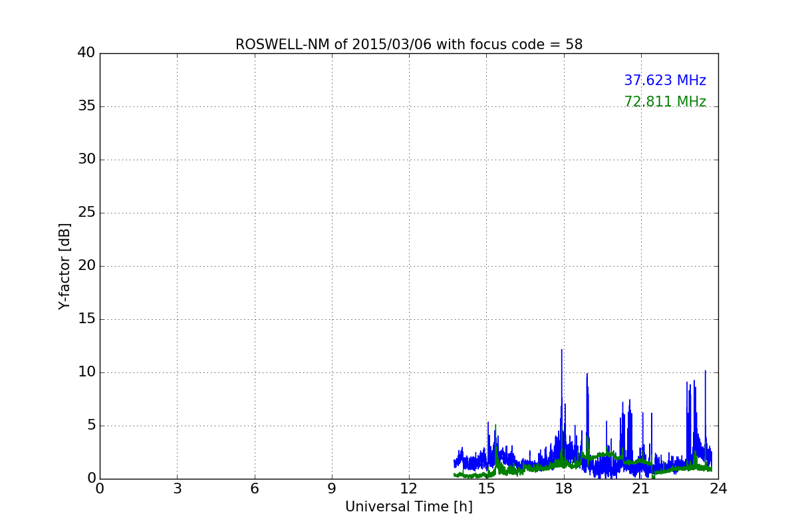798x532 pixels.
Task: Click the x-axis tick label 24
Action: point(718,489)
